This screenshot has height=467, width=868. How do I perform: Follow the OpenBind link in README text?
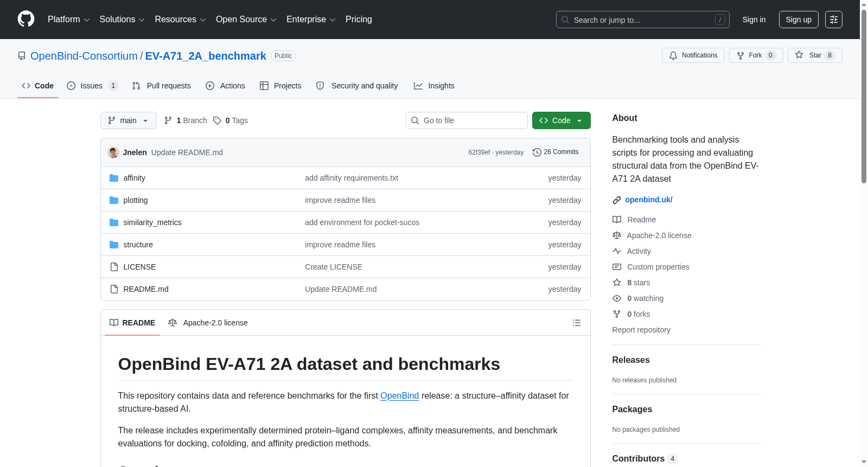coord(400,396)
